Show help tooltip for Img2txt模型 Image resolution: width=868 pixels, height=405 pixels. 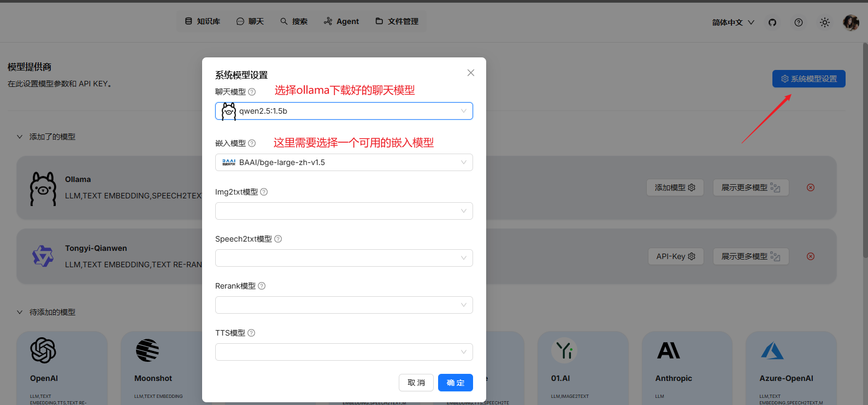click(264, 192)
